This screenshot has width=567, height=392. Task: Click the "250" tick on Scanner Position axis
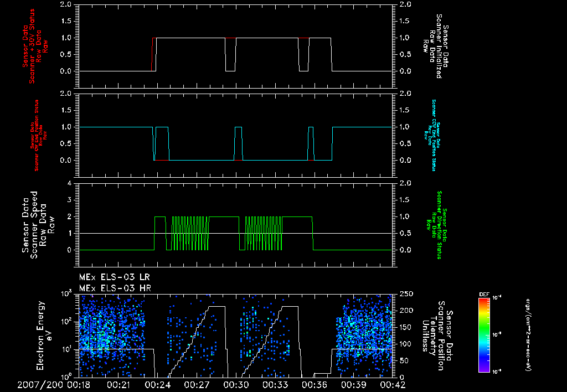[406, 295]
